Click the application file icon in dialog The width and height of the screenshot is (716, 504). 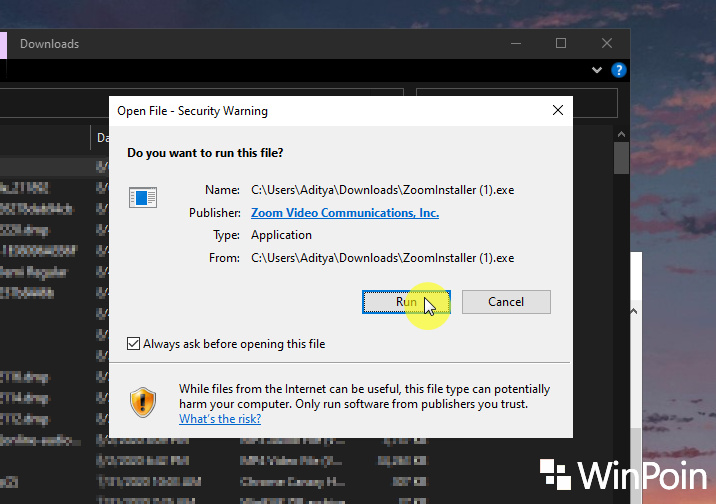pos(143,198)
